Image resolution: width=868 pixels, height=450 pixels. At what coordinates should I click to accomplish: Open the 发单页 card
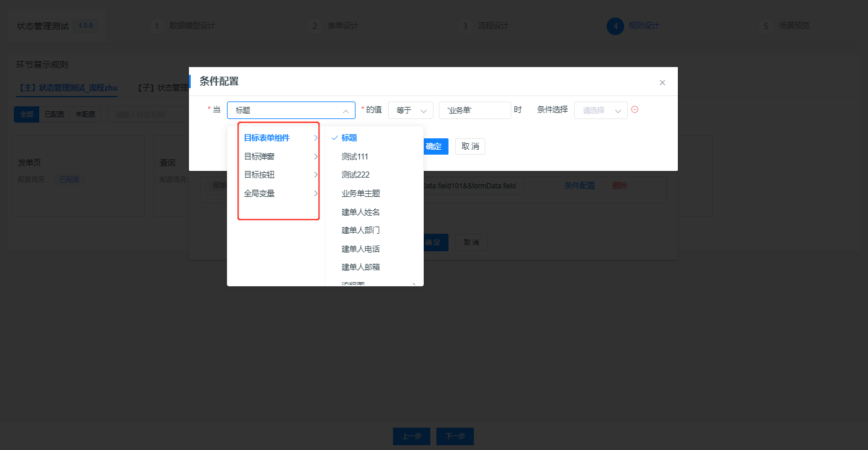pyautogui.click(x=78, y=176)
